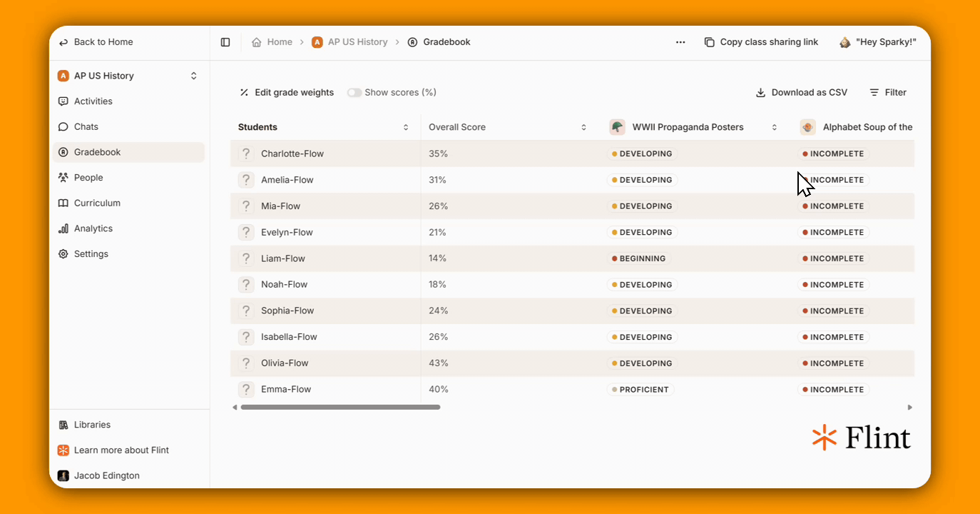Click Charlotte-Flow's question mark avatar
The width and height of the screenshot is (980, 514).
[246, 153]
